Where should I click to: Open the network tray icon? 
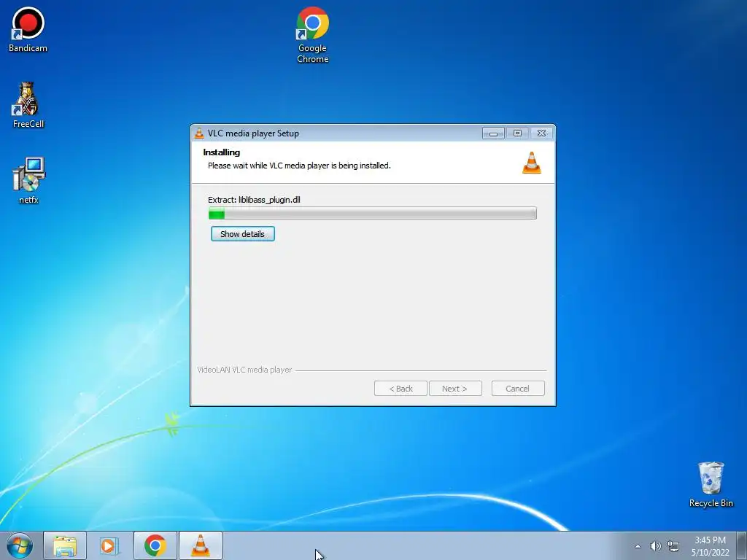(673, 546)
